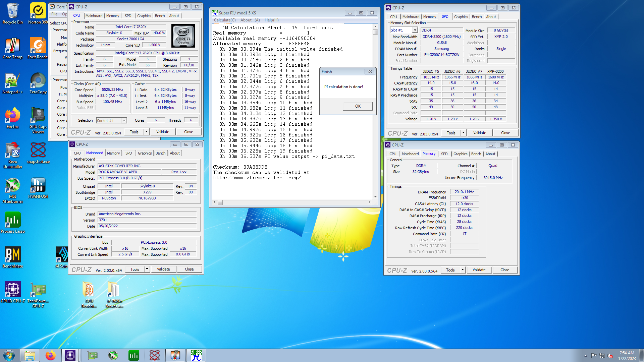Open Bench tab in top-left CPU-Z
Image resolution: width=644 pixels, height=362 pixels.
[160, 16]
